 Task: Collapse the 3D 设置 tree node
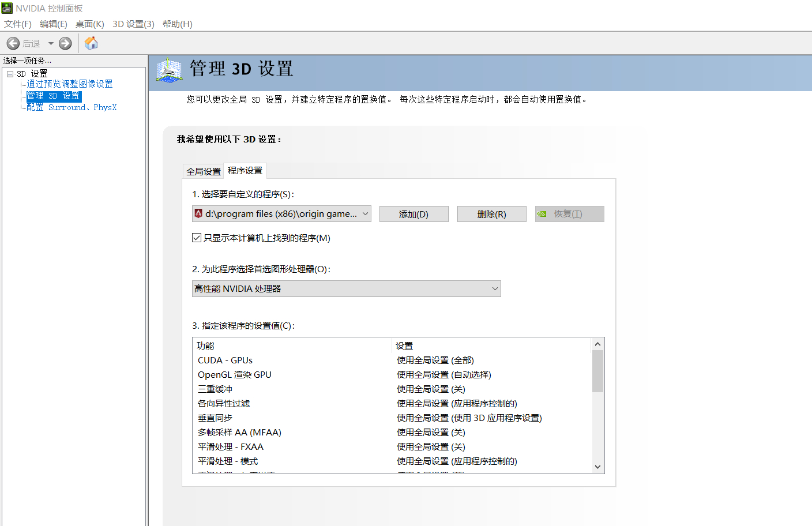pyautogui.click(x=10, y=74)
